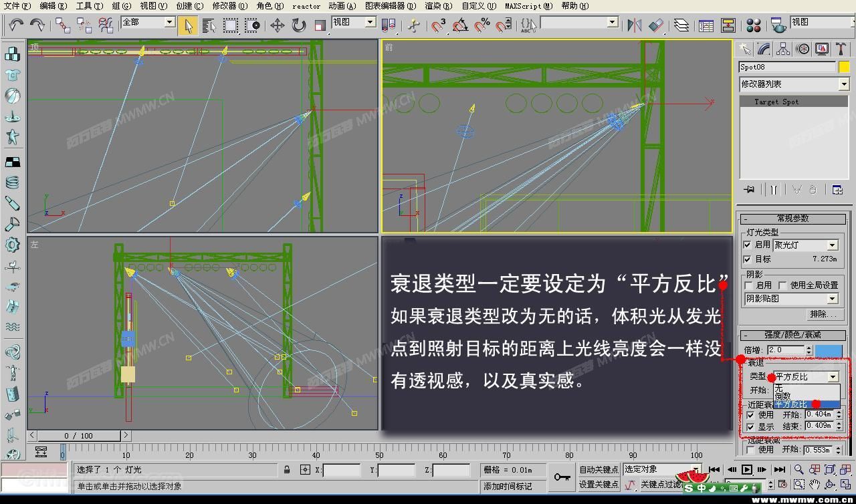Open the 阴影贴图 shadow type dropdown
856x504 pixels.
pos(792,299)
